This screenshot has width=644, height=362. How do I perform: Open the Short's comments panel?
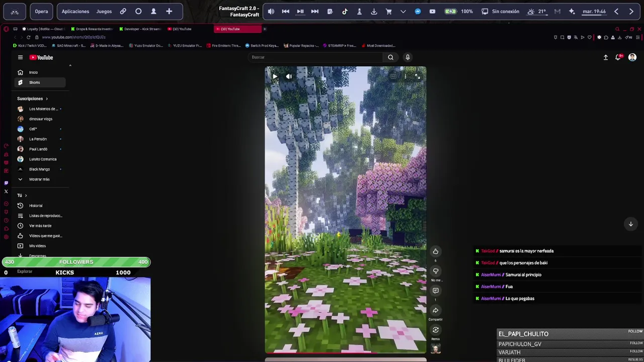pyautogui.click(x=436, y=291)
